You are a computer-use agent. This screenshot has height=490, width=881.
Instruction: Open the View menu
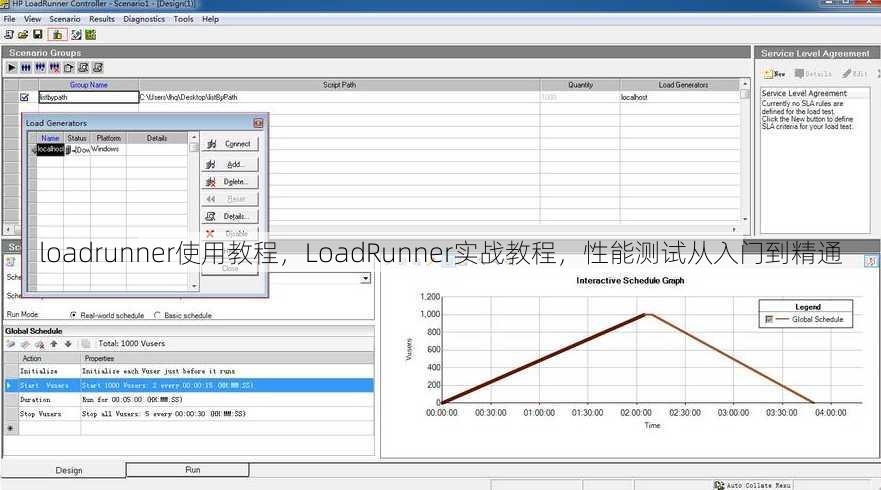[x=33, y=19]
